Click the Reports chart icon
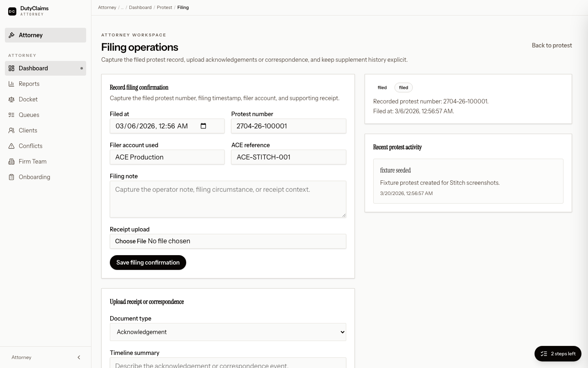 11,84
